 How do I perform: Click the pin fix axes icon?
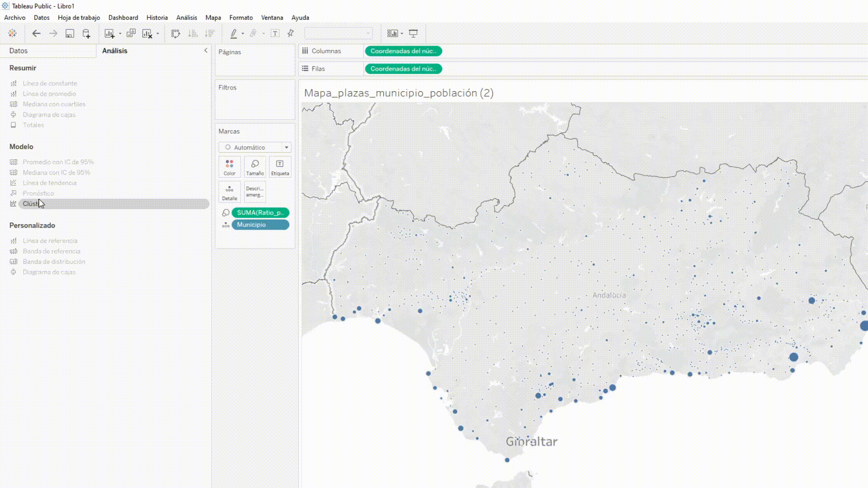[291, 33]
